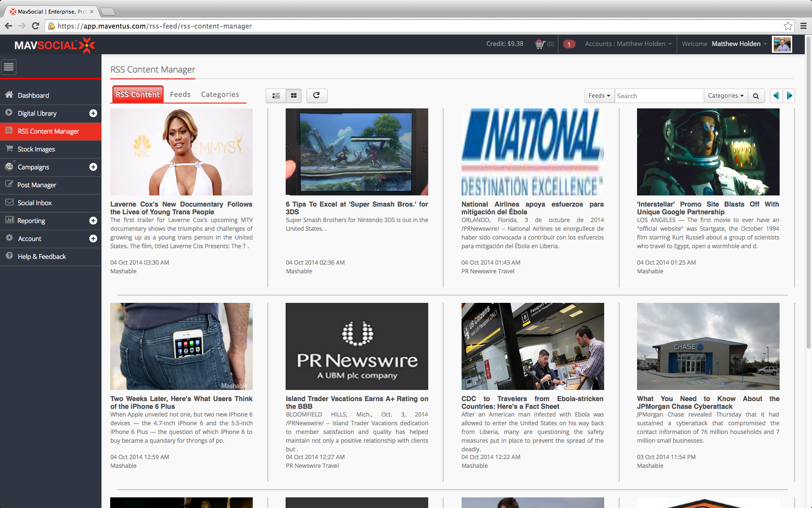Open the shopping cart icon

[540, 44]
